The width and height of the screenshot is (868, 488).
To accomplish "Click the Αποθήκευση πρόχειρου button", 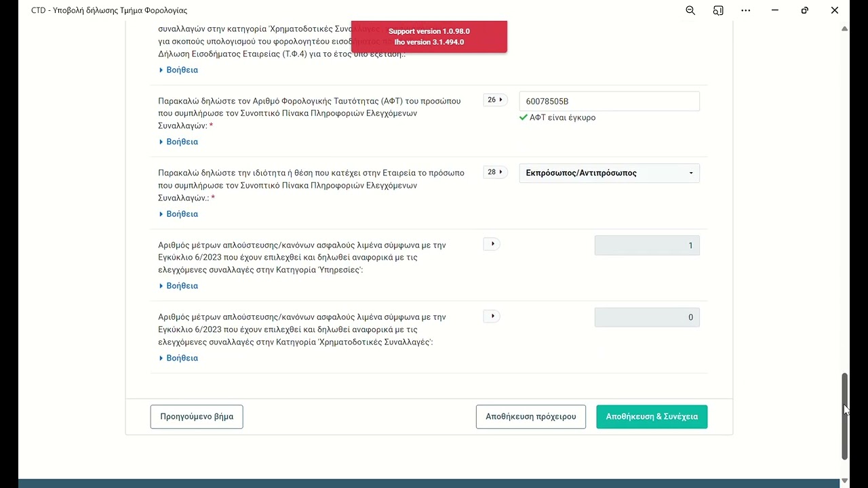I will pos(530,417).
